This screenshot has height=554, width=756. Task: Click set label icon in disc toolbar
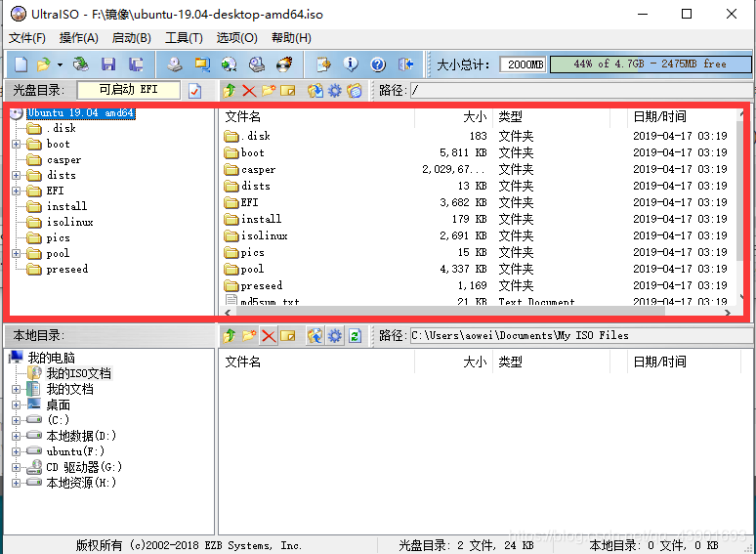[355, 91]
